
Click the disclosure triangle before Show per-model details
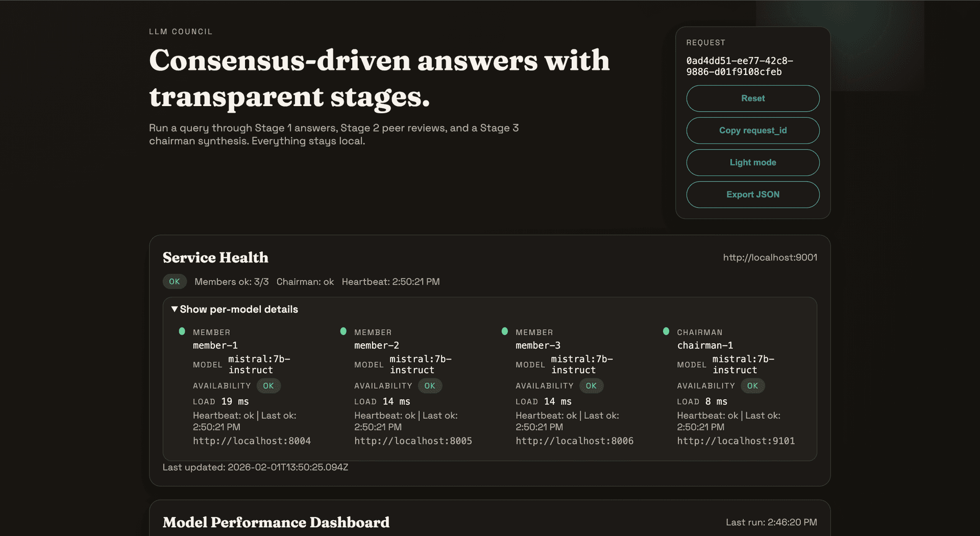[x=174, y=309]
